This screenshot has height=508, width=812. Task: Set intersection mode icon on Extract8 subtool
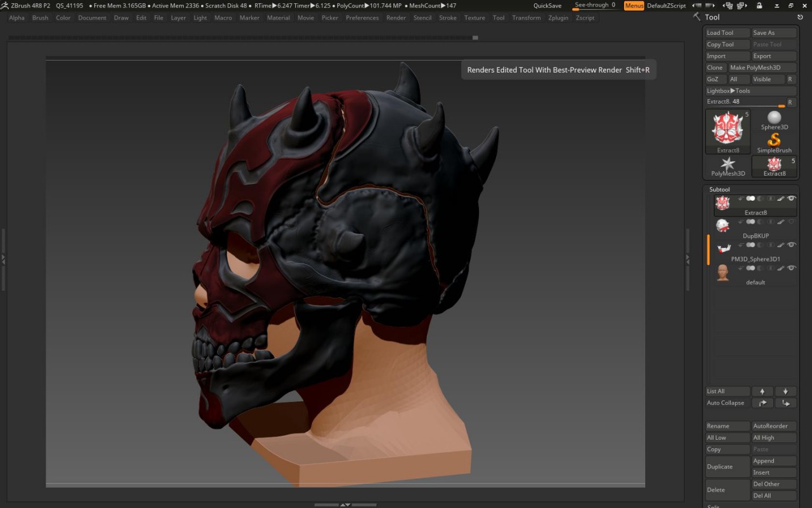(x=771, y=199)
